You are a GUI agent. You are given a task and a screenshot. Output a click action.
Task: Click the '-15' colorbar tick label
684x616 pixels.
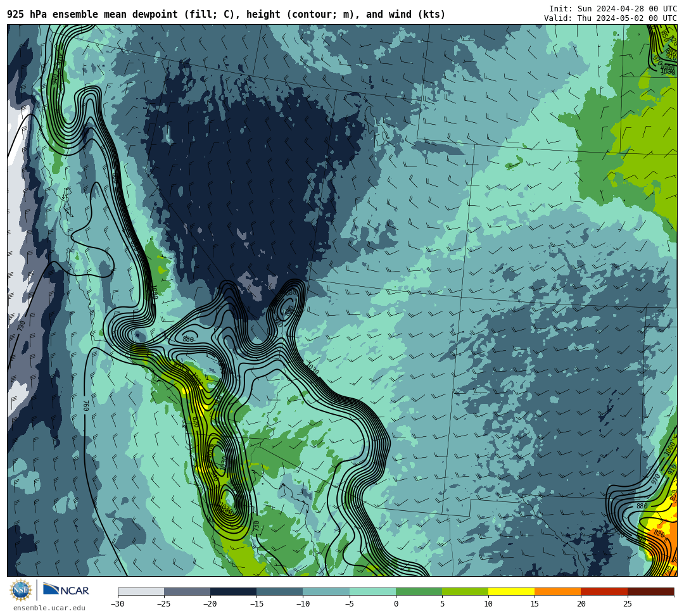(x=256, y=604)
